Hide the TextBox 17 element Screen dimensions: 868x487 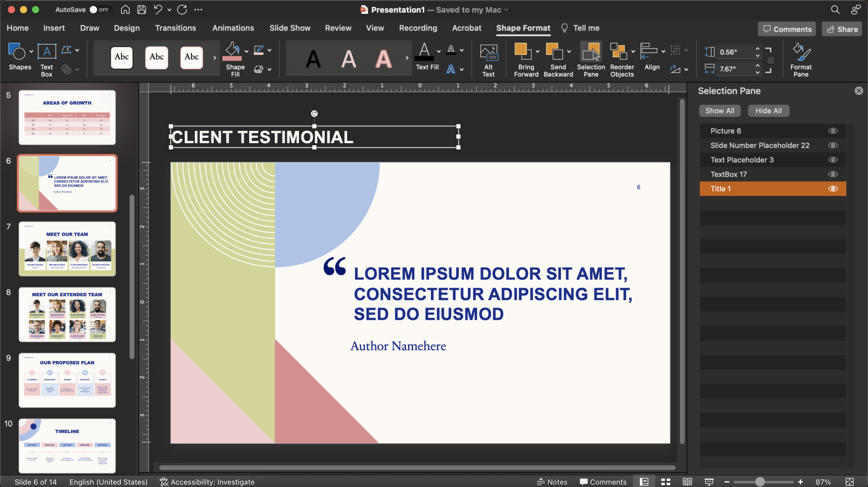832,174
